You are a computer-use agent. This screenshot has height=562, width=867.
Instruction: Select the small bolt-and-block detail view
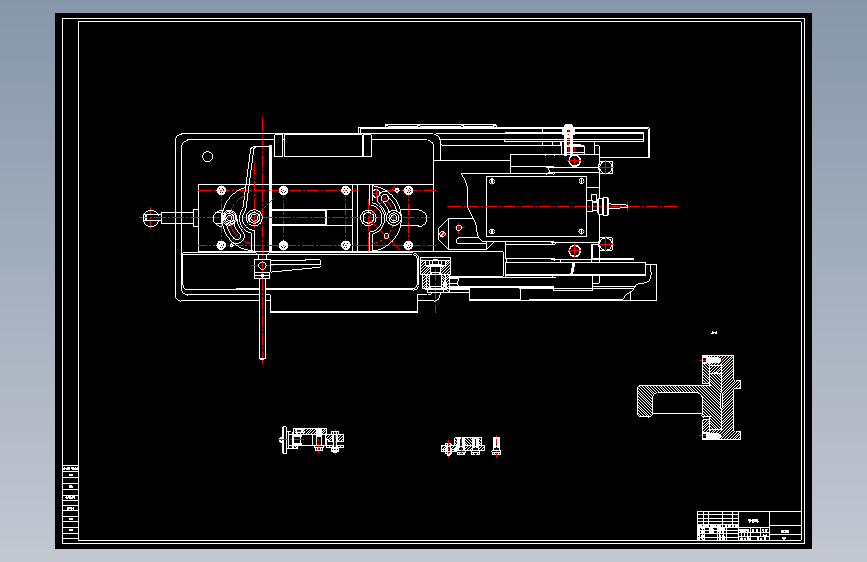pyautogui.click(x=471, y=446)
